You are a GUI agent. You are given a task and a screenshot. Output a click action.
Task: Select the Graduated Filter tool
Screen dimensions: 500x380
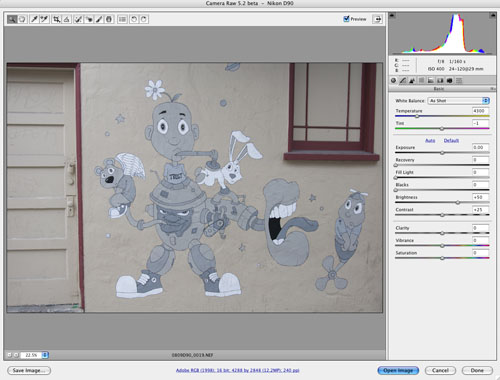[x=109, y=19]
